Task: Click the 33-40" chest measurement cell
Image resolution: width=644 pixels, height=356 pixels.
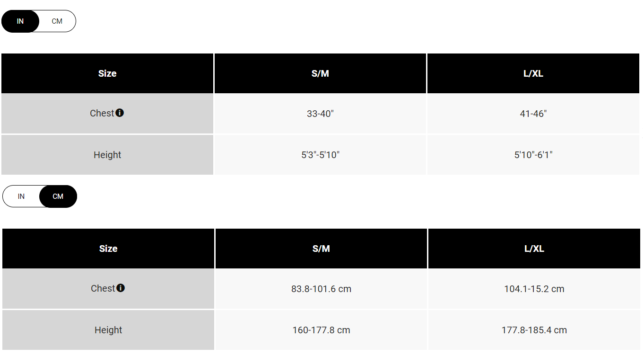Action: (x=320, y=114)
